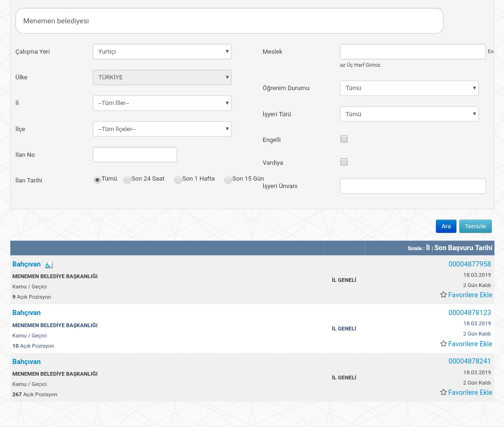The image size is (504, 427).
Task: Click the 2 Gün Kaldı text under listing 00004878241
Action: point(477,383)
